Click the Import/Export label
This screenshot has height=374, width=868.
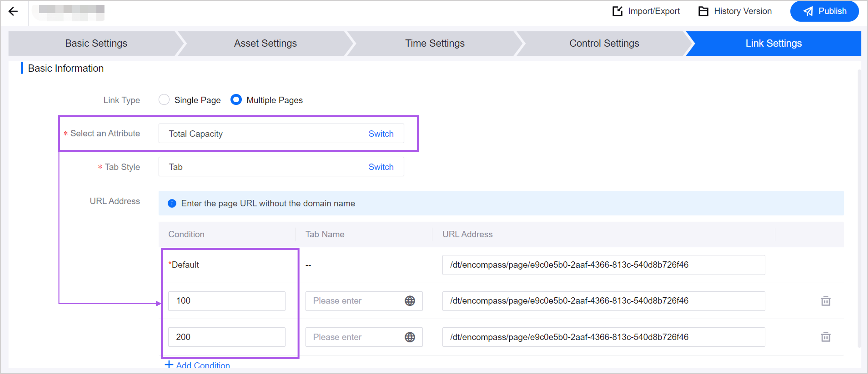pyautogui.click(x=654, y=11)
